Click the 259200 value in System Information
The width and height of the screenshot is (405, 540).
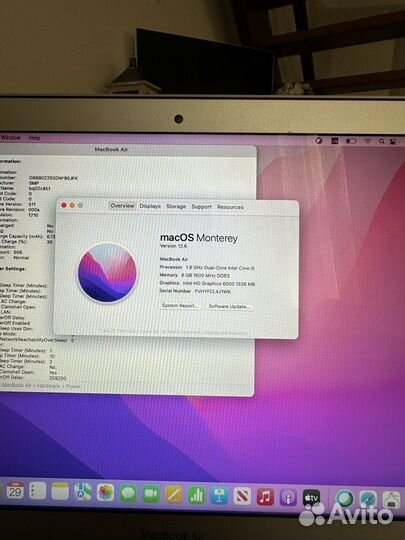point(58,378)
